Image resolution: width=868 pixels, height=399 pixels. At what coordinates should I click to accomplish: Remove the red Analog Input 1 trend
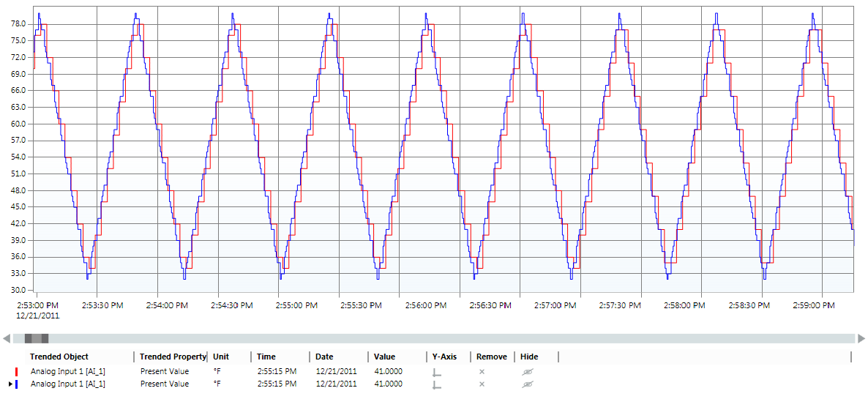coord(482,372)
